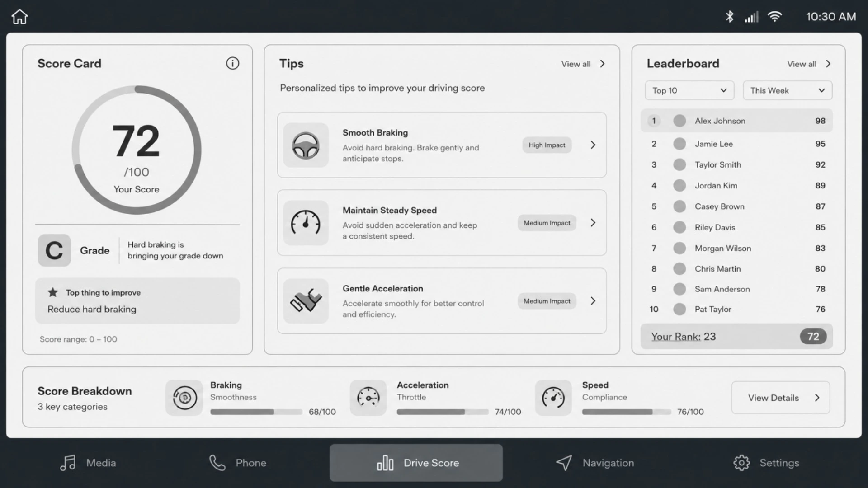The width and height of the screenshot is (868, 488).
Task: Open the Top 10 dropdown
Action: [x=689, y=90]
